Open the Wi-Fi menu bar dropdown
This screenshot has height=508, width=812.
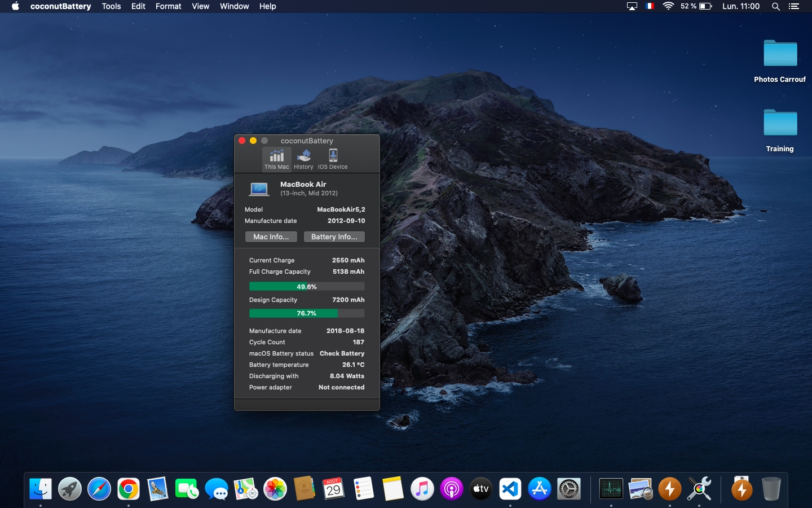click(668, 6)
